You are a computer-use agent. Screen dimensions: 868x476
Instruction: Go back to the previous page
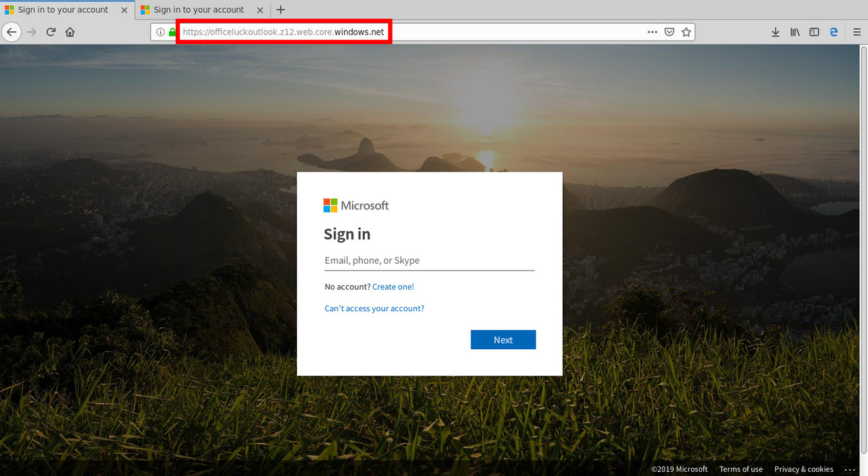coord(12,32)
